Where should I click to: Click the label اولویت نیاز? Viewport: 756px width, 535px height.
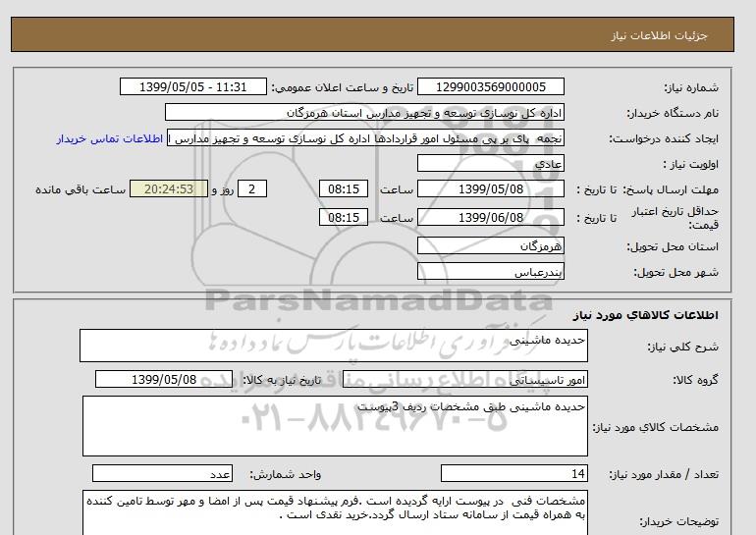coord(691,164)
